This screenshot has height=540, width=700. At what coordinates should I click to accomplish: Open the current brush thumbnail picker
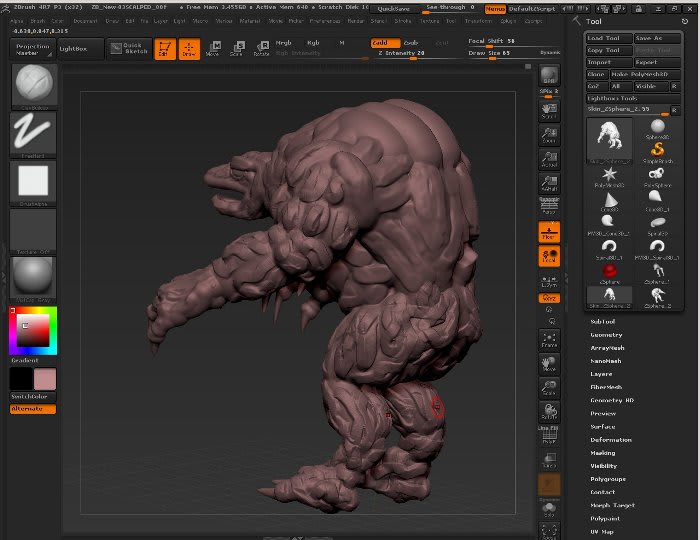click(x=34, y=87)
